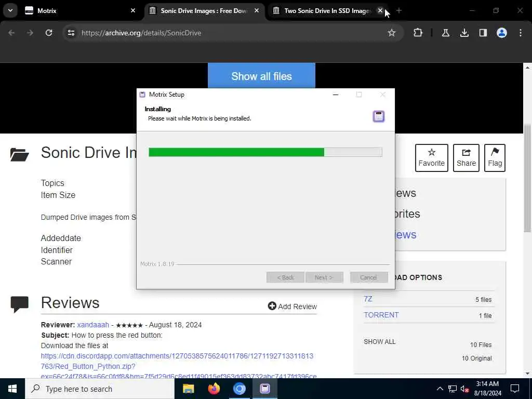Screen dimensions: 532x399
Task: Open network status tray icon
Action: pos(453,389)
